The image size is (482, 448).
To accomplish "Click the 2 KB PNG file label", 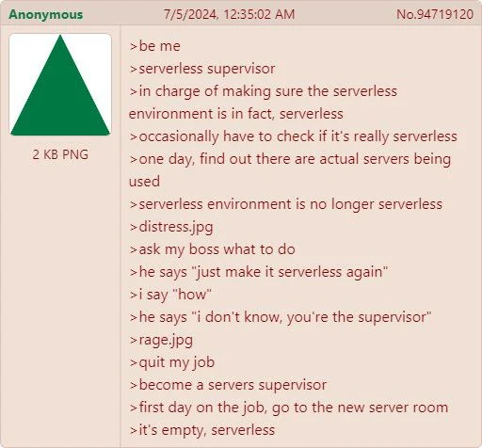I will tap(60, 154).
